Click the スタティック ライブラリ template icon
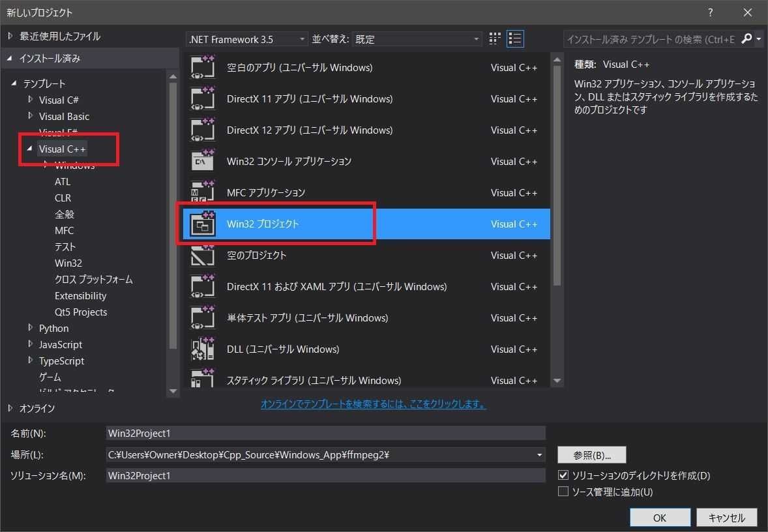The image size is (768, 532). click(x=202, y=379)
